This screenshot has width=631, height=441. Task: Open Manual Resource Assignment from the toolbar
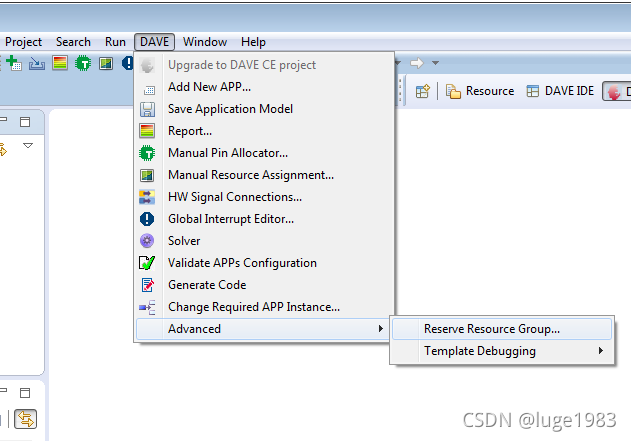pyautogui.click(x=106, y=63)
